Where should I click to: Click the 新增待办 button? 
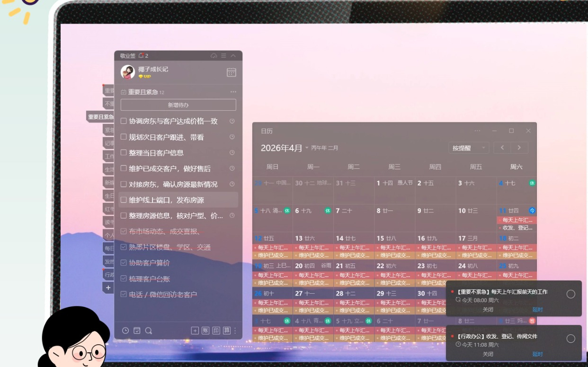click(178, 105)
